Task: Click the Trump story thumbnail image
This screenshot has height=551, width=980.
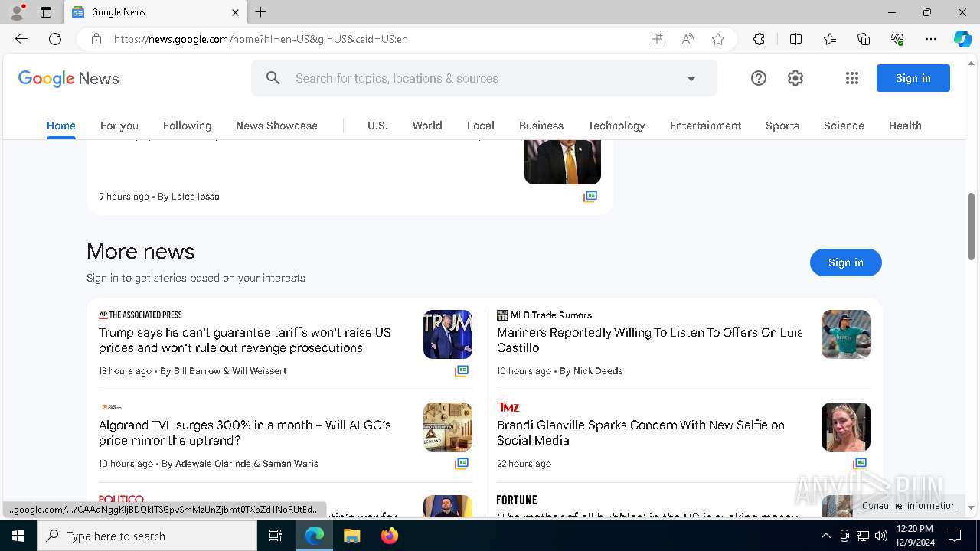Action: click(x=448, y=334)
